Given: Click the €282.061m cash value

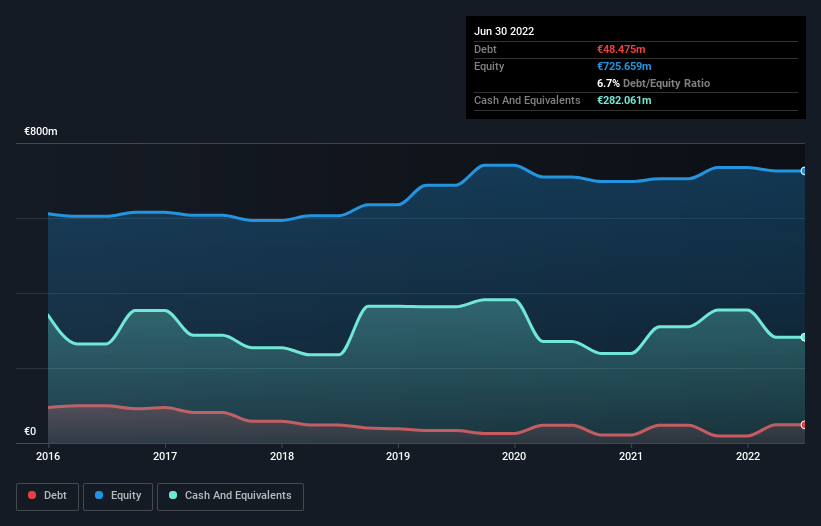Looking at the screenshot, I should click(624, 100).
